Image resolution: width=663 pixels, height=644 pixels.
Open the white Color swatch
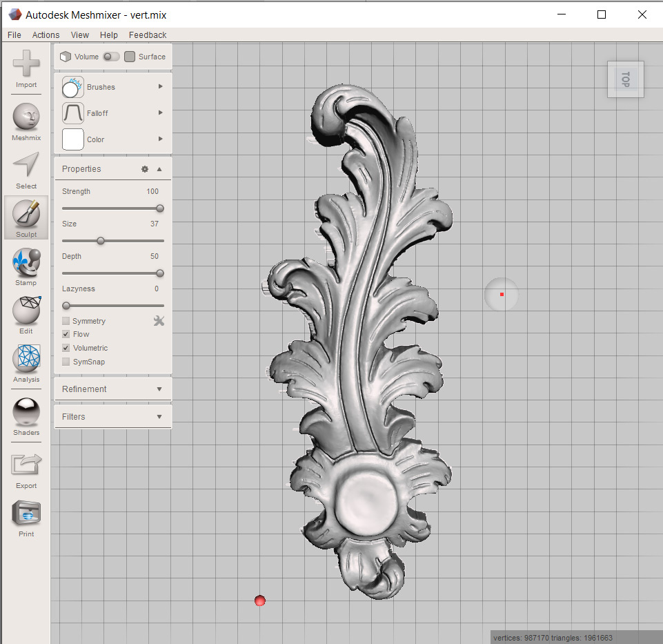[x=72, y=139]
